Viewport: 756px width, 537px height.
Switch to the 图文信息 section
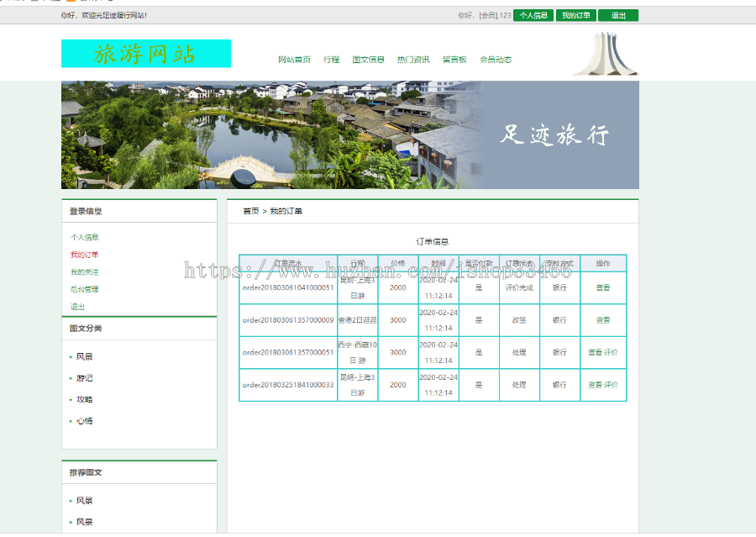pyautogui.click(x=368, y=59)
